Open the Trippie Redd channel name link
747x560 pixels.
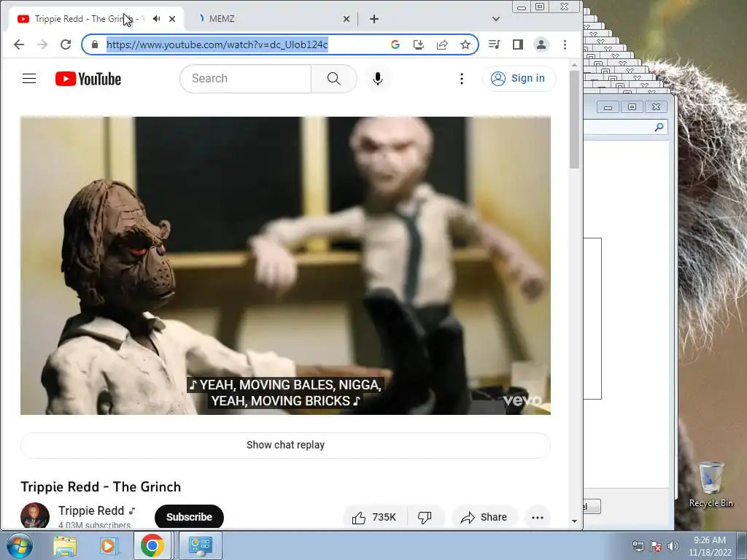pos(91,510)
